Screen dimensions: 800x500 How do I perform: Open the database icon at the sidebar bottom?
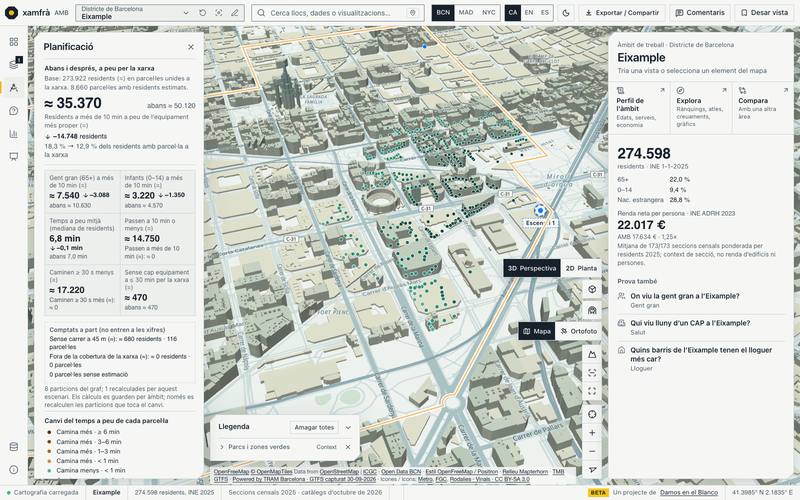click(x=14, y=447)
